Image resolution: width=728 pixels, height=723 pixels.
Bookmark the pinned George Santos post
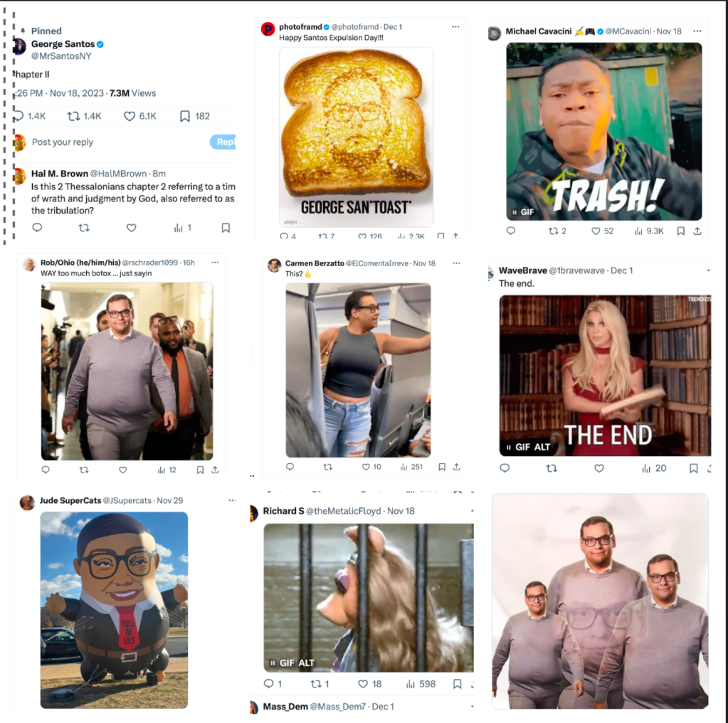pyautogui.click(x=185, y=116)
